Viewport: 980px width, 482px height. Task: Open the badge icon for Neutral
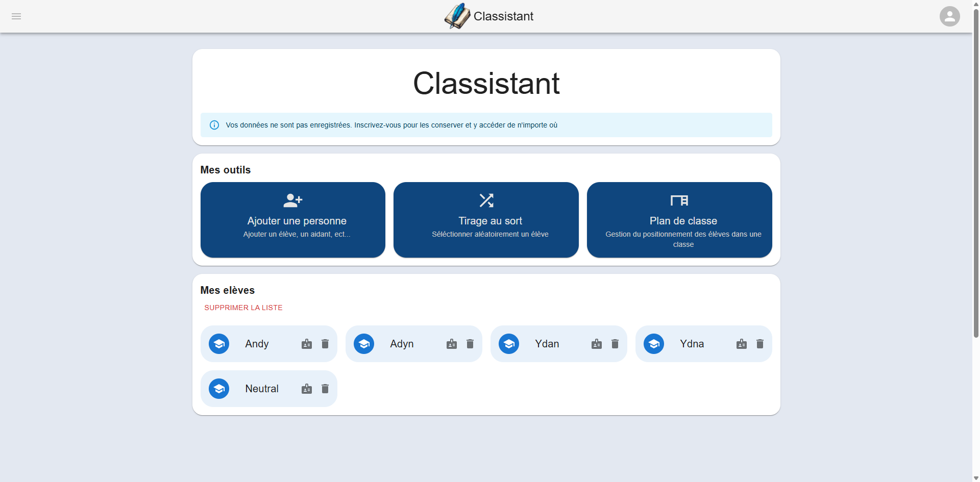click(307, 389)
